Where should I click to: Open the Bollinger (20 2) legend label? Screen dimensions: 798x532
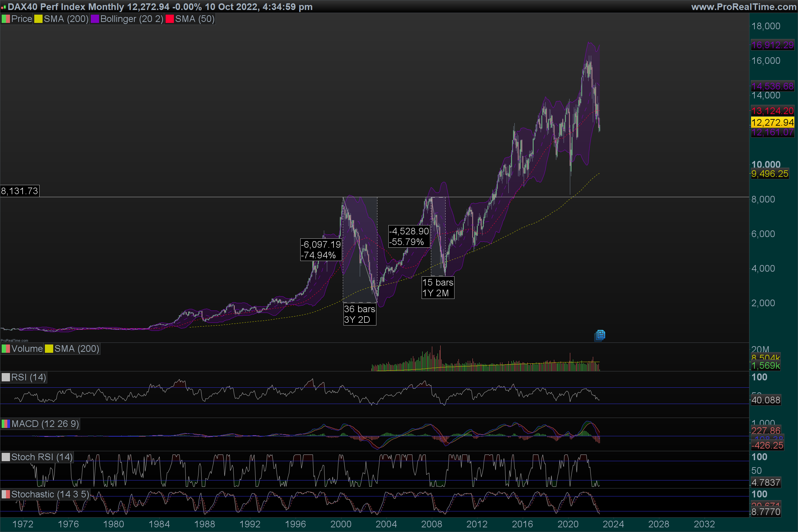coord(132,19)
